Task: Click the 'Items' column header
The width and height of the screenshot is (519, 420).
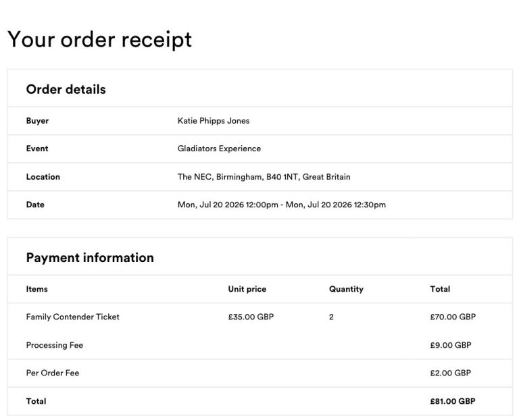Action: [x=36, y=289]
